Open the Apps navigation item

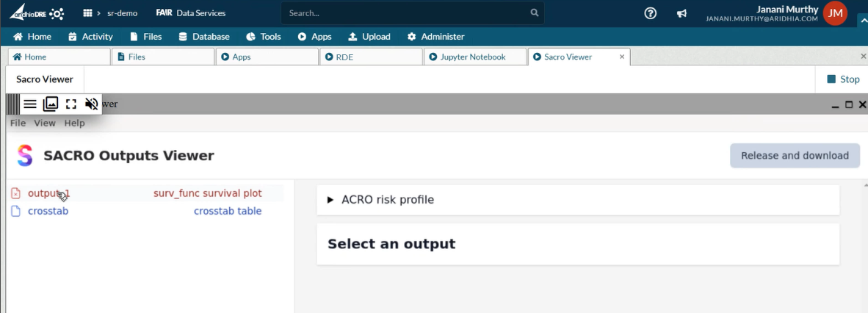pyautogui.click(x=314, y=37)
